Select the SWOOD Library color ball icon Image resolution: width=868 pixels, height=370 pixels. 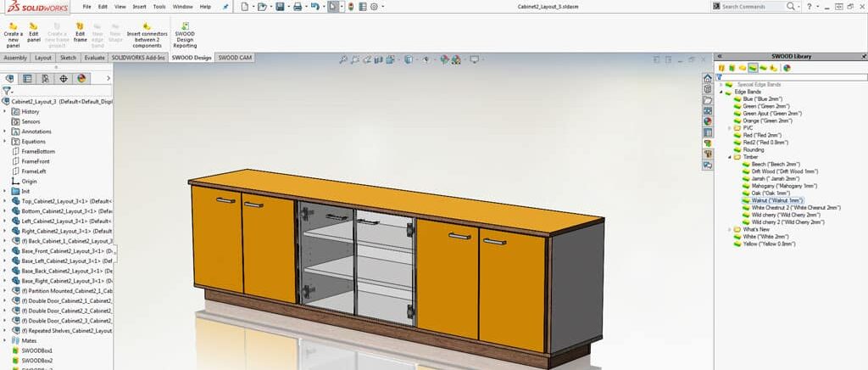click(x=787, y=68)
